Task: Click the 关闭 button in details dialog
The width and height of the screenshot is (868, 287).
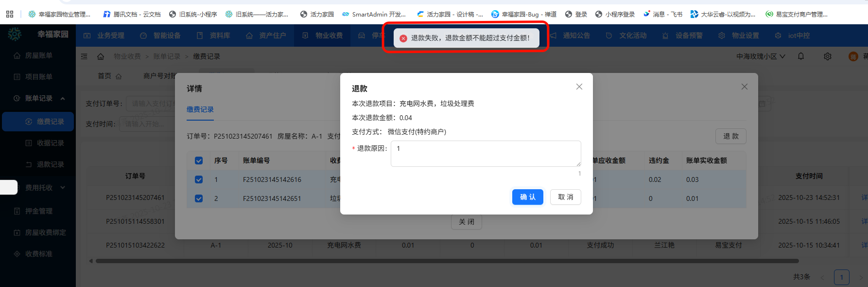Action: 467,222
